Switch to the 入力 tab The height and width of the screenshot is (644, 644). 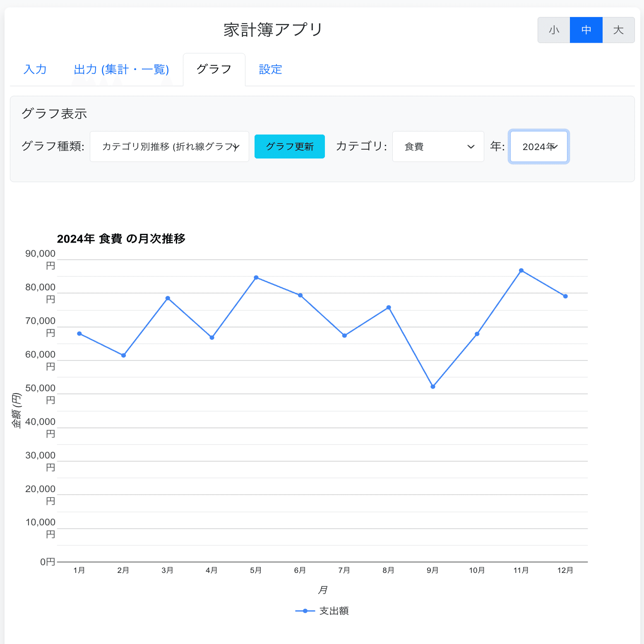[36, 69]
